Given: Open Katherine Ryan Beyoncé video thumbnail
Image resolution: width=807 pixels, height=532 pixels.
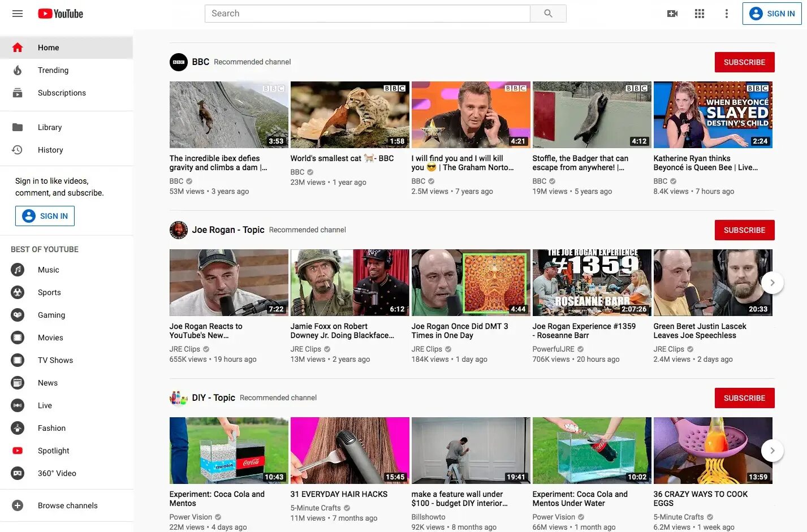Looking at the screenshot, I should [713, 115].
